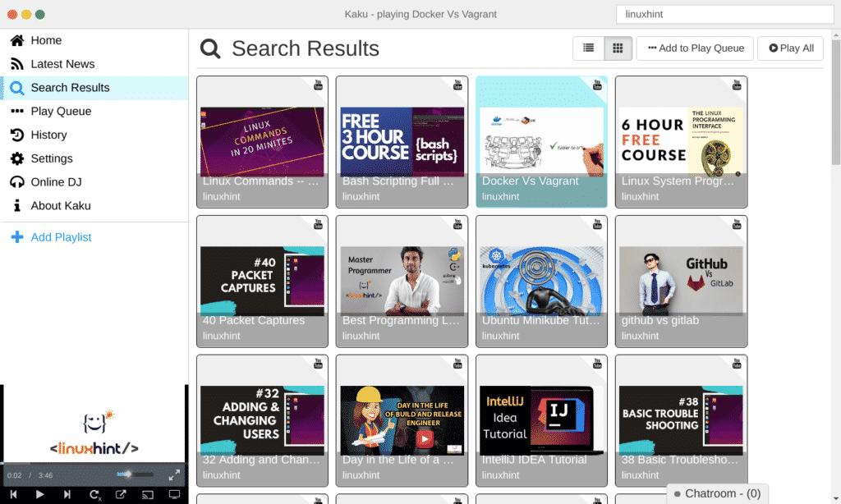Open Bash Scripting Full course video
The height and width of the screenshot is (504, 841).
(x=402, y=142)
